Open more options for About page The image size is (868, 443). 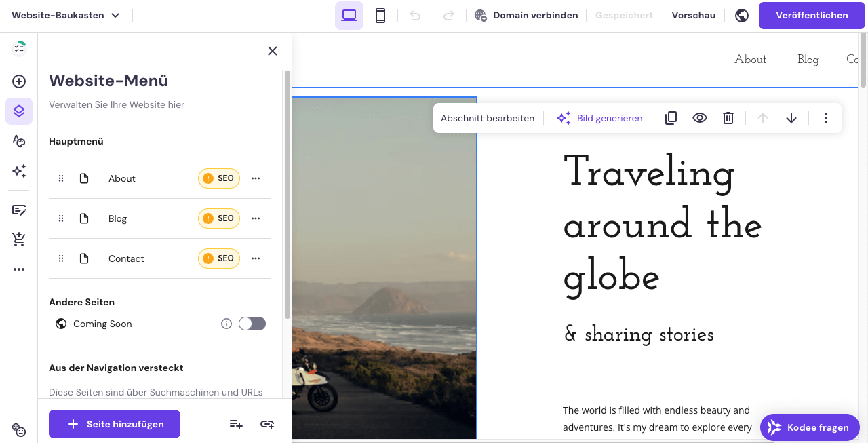pos(256,178)
